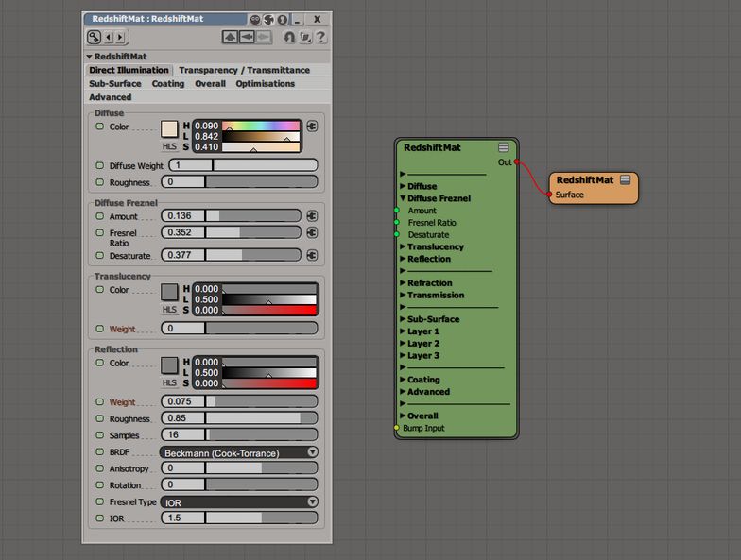741x560 pixels.
Task: Click green port next to Fresnel Ratio on node
Action: tap(397, 223)
